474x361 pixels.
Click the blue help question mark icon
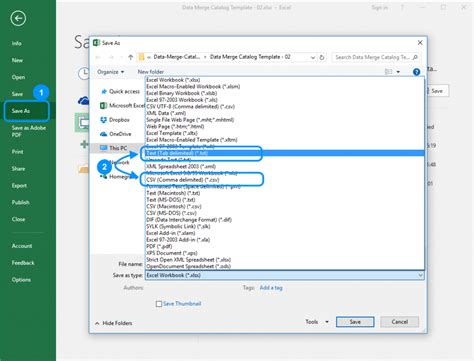[x=416, y=72]
